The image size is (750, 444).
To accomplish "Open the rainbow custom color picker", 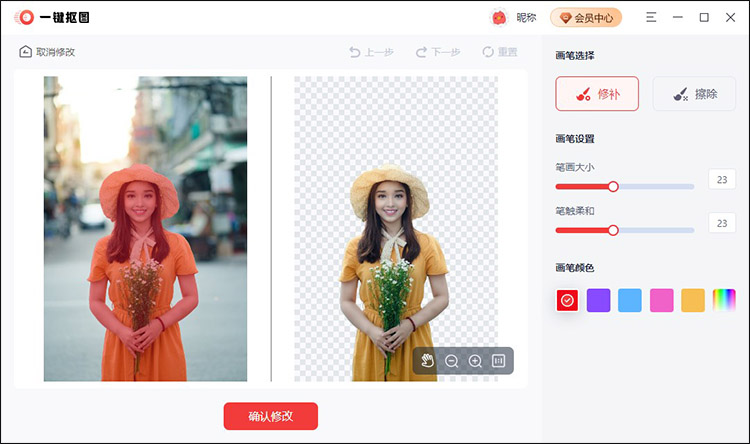I will (x=724, y=300).
